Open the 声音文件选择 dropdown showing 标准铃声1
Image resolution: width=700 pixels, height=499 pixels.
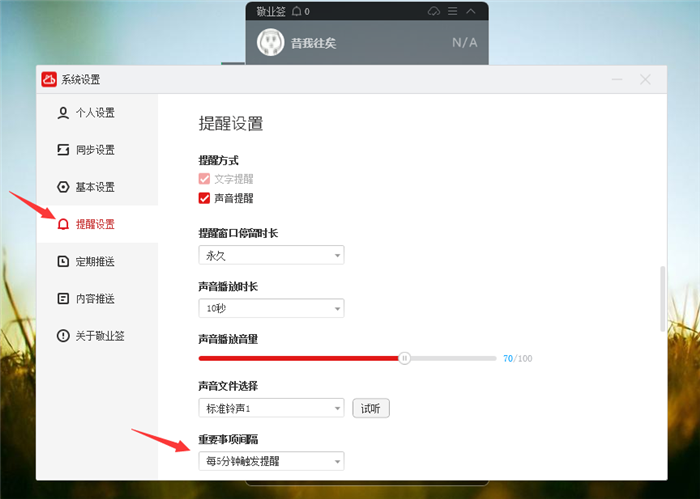[x=271, y=408]
